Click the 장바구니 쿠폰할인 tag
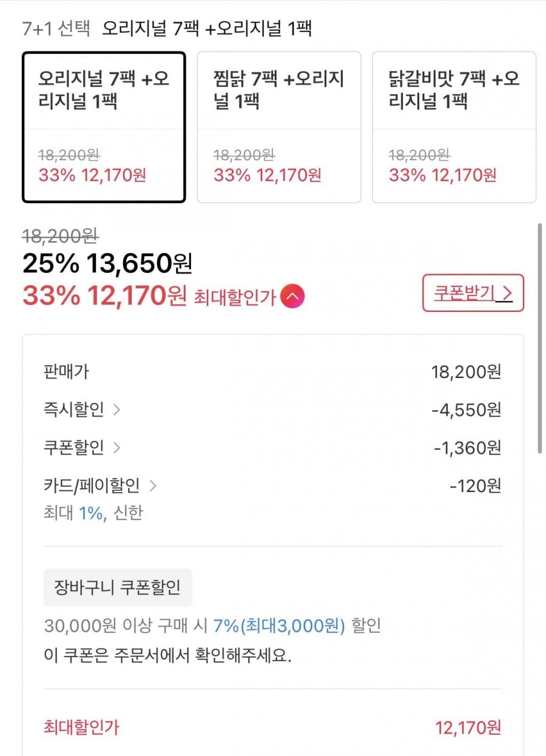The width and height of the screenshot is (546, 756). click(118, 587)
